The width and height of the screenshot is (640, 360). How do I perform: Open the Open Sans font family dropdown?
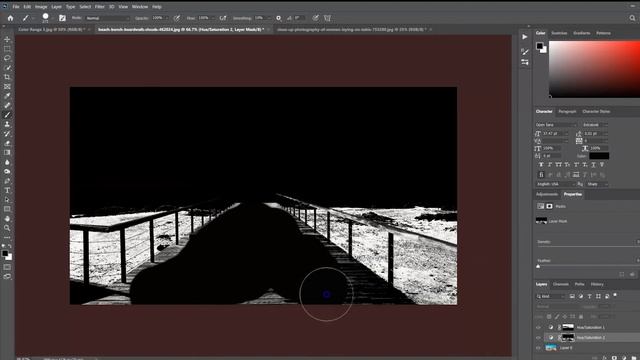click(x=556, y=124)
